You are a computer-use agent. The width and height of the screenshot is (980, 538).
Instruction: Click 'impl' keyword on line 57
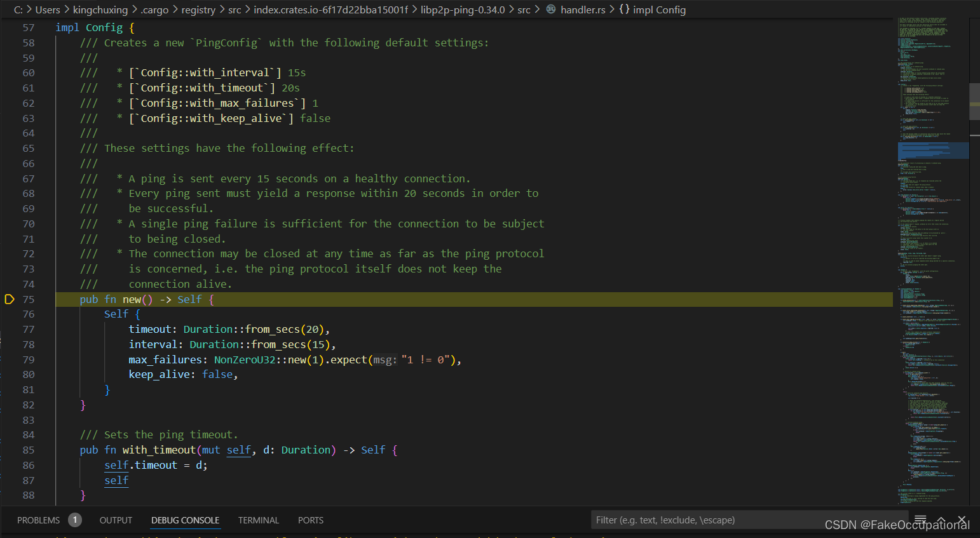(x=67, y=27)
